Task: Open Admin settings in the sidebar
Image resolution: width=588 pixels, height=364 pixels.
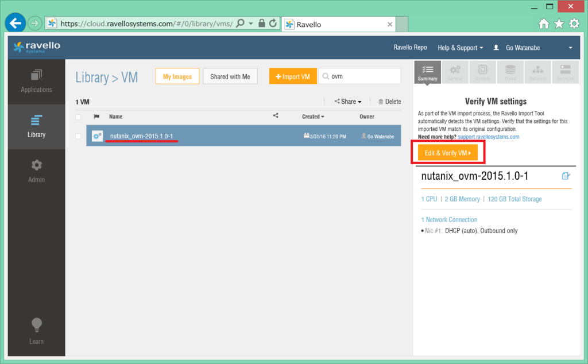Action: pos(36,171)
